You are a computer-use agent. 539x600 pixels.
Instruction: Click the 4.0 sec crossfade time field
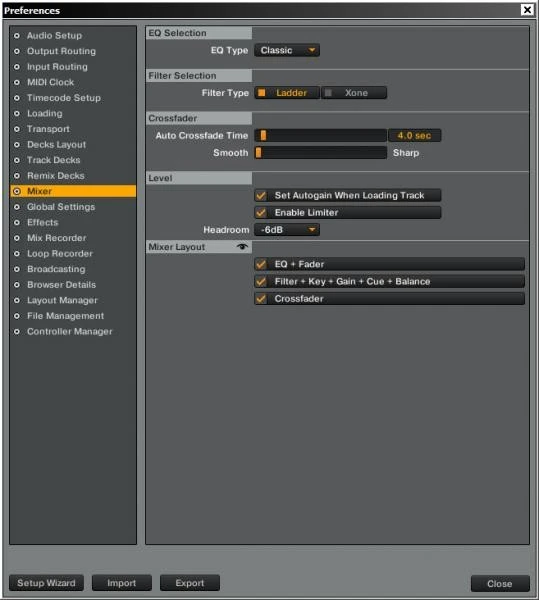click(414, 135)
